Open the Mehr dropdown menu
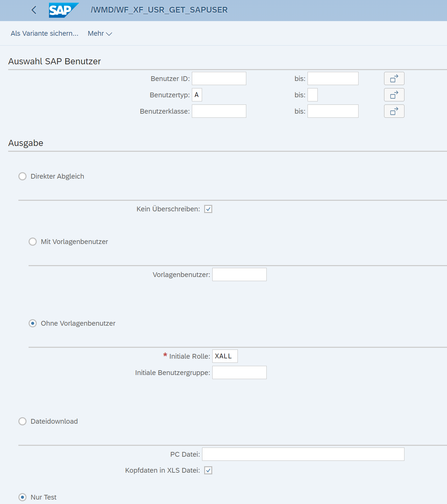The height and width of the screenshot is (504, 447). pyautogui.click(x=99, y=33)
